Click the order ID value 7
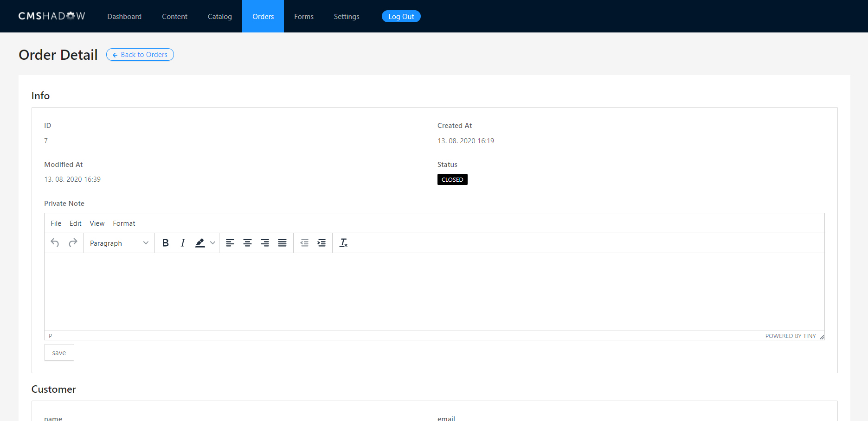 (x=46, y=141)
